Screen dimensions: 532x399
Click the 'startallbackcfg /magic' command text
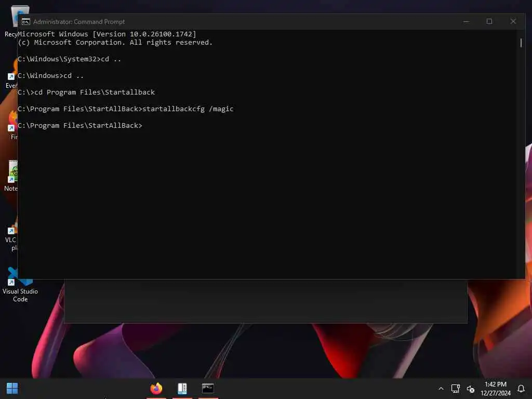pos(188,109)
